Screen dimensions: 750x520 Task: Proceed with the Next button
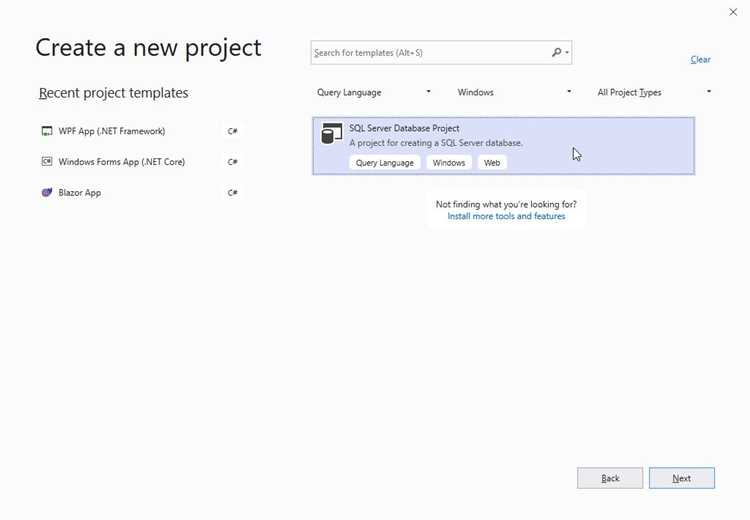682,478
